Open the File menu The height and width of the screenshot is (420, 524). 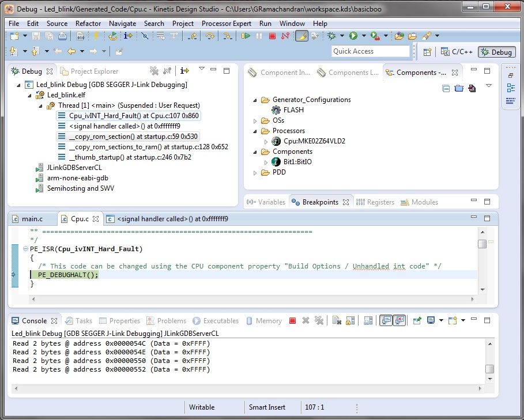click(14, 24)
